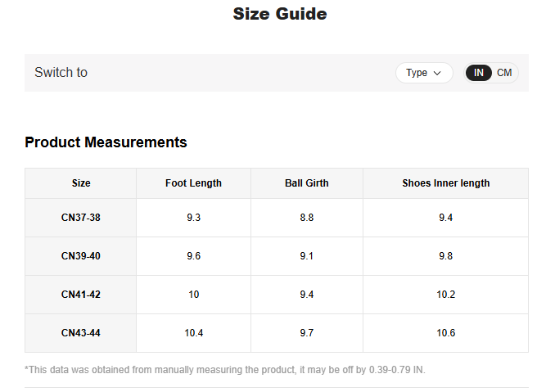Click the Product Measurements heading
This screenshot has width=555, height=392.
(x=106, y=142)
